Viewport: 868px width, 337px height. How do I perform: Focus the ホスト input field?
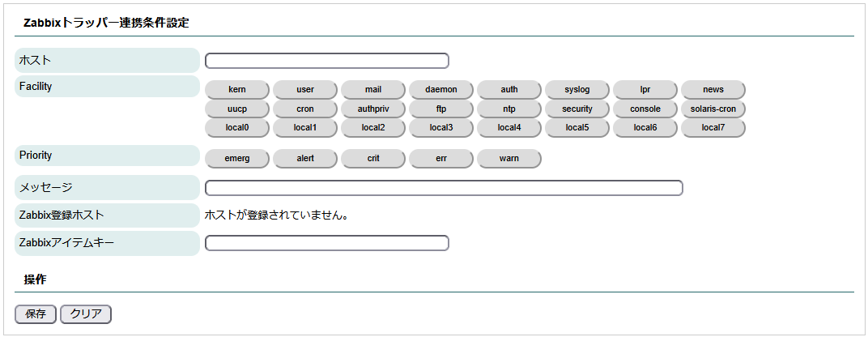(x=326, y=61)
